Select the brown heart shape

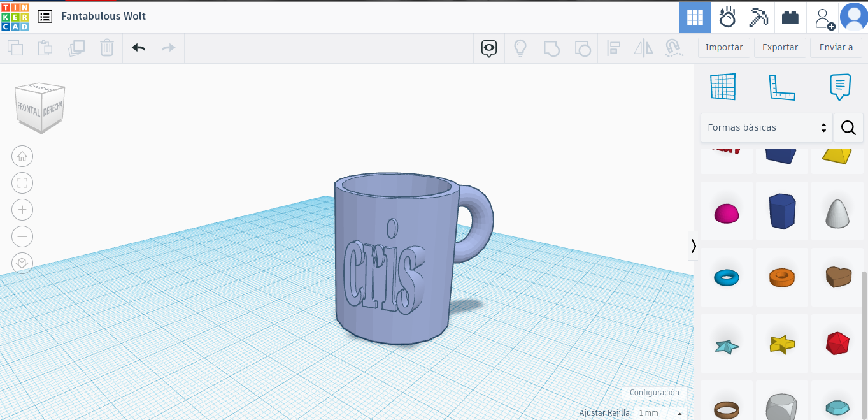click(837, 277)
